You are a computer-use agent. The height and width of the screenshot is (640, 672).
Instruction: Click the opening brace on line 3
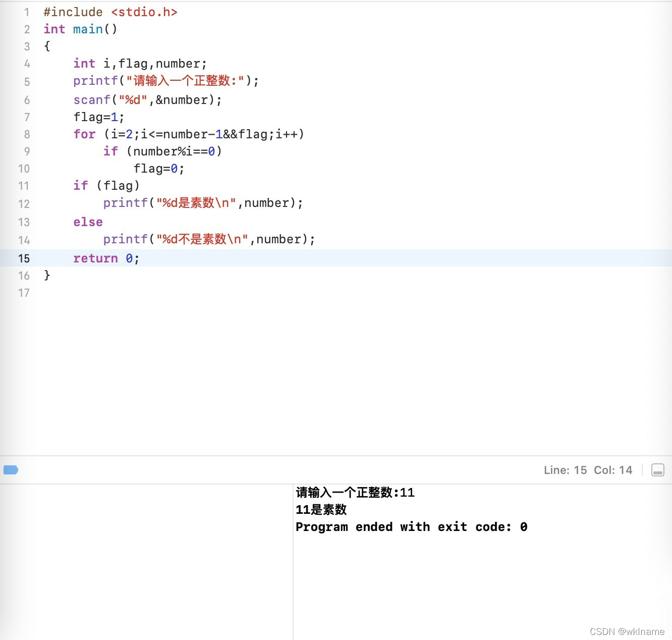click(x=47, y=46)
